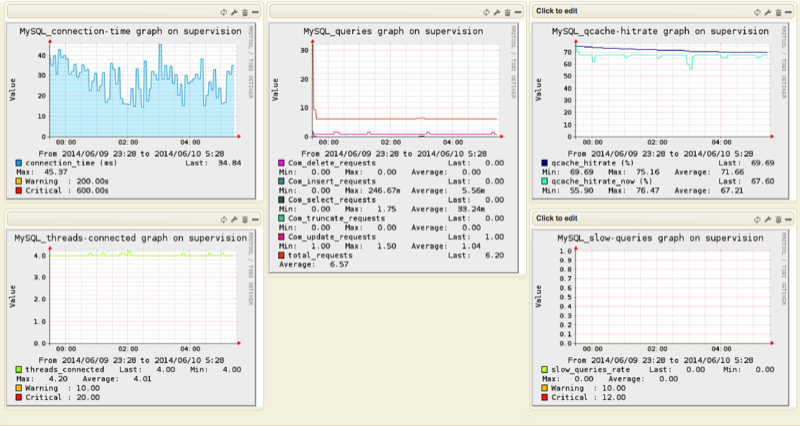Open wrench settings of MySQL_slow-queries widget
The height and width of the screenshot is (426, 800).
pos(768,217)
